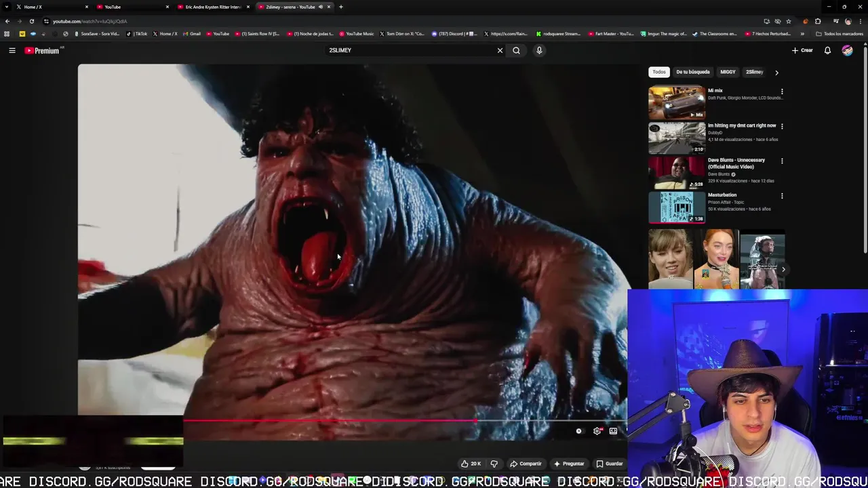Go back with the browser back arrow
Screen dimensions: 868x488
click(x=7, y=21)
